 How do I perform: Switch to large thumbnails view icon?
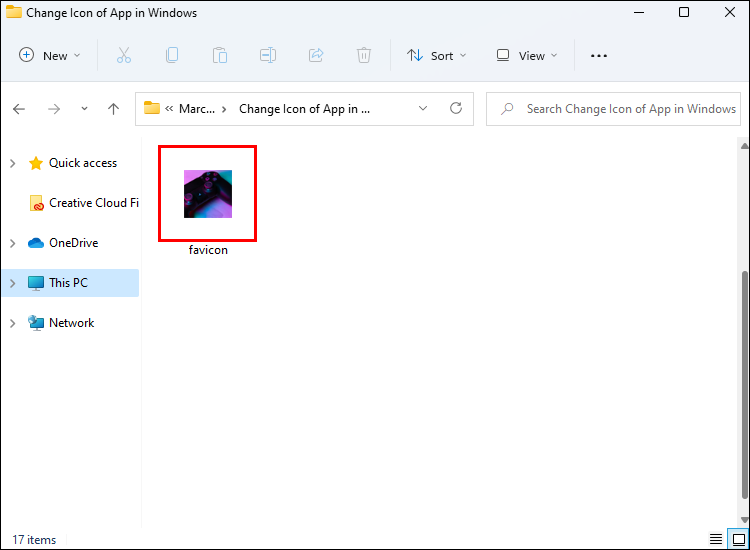[739, 539]
